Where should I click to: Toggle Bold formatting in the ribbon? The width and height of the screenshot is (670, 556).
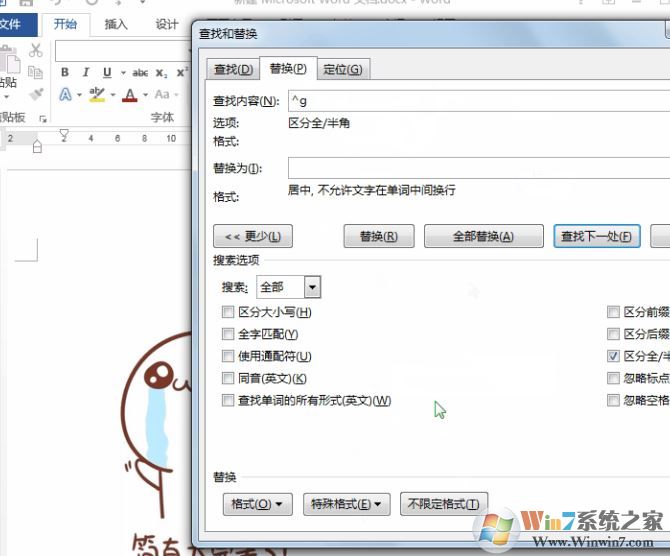[x=65, y=72]
